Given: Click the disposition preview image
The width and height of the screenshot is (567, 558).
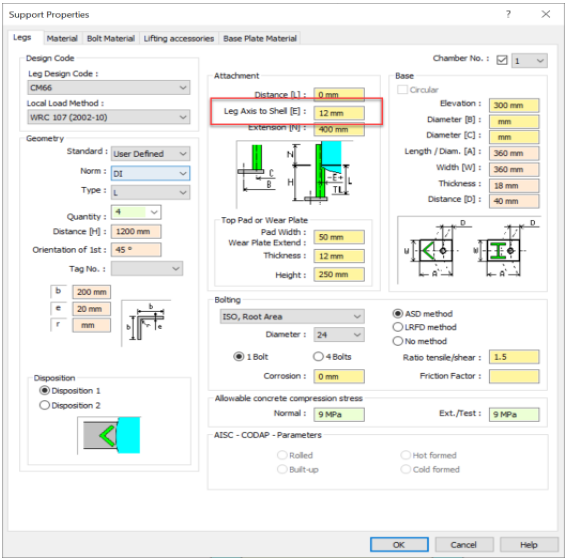Looking at the screenshot, I should [x=109, y=435].
